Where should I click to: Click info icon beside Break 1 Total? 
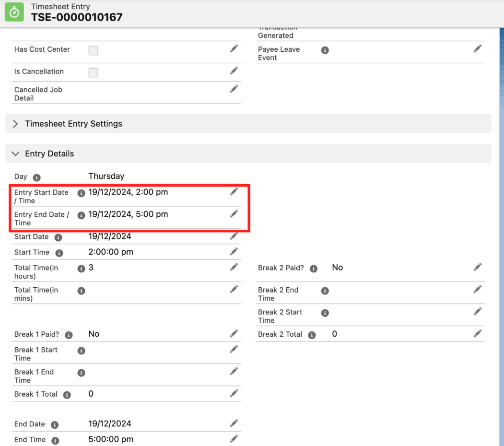click(x=67, y=395)
